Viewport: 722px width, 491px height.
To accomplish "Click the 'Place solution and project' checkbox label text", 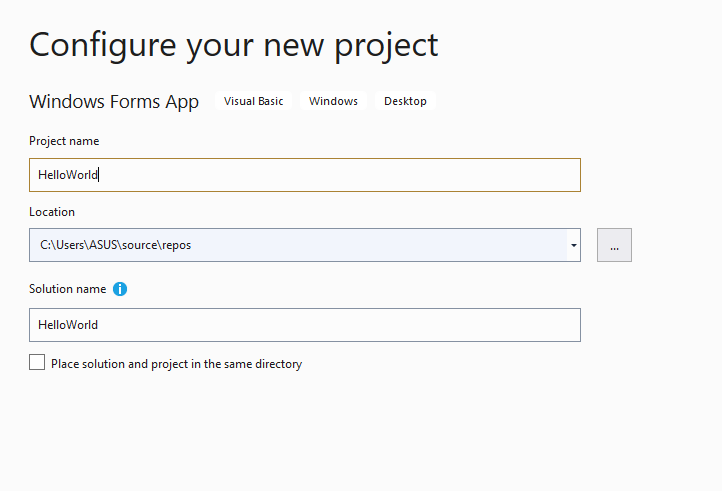I will 176,364.
